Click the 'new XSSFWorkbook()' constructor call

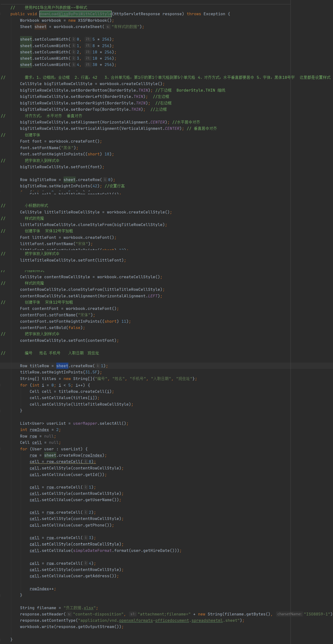90,21
